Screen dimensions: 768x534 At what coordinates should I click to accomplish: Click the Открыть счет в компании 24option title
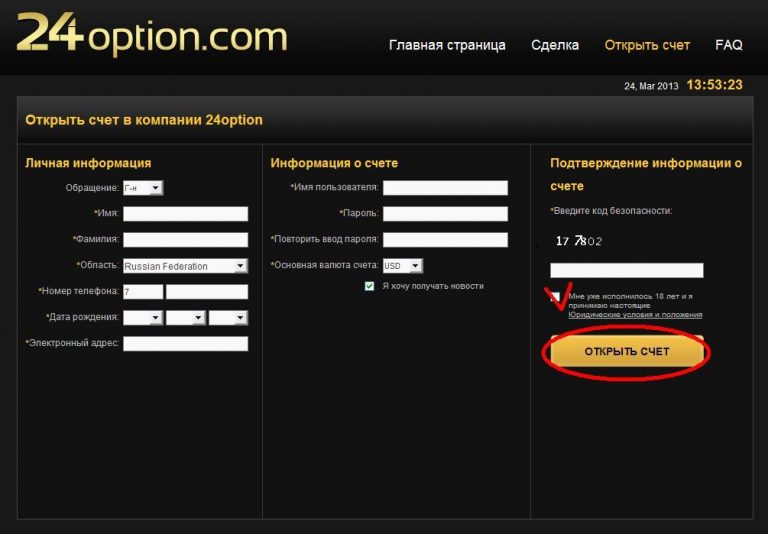pos(144,120)
